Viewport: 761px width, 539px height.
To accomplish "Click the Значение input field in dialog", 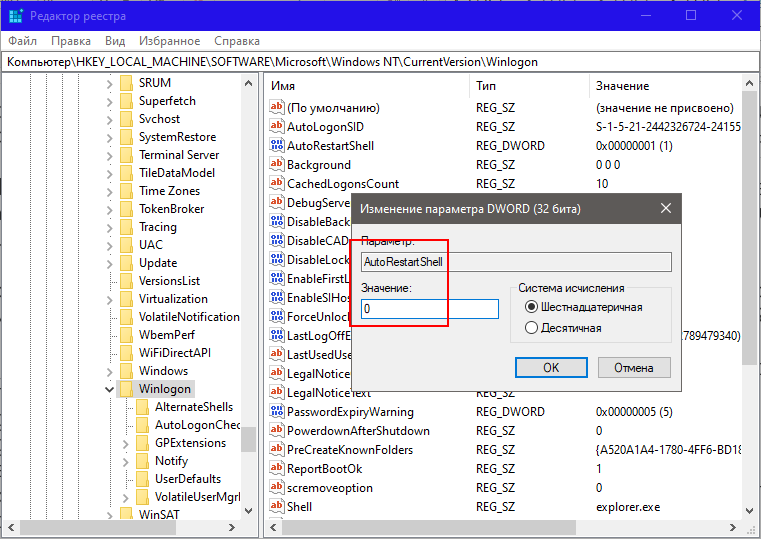I will click(x=430, y=309).
